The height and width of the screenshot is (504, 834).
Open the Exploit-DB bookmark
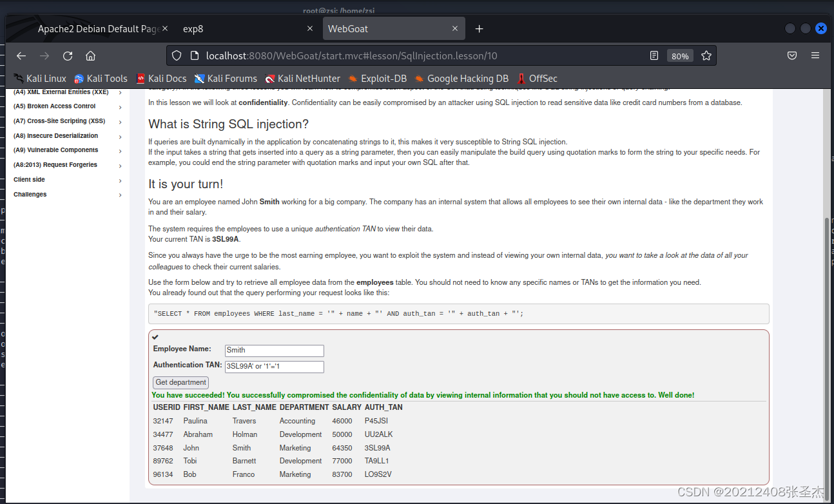(378, 79)
